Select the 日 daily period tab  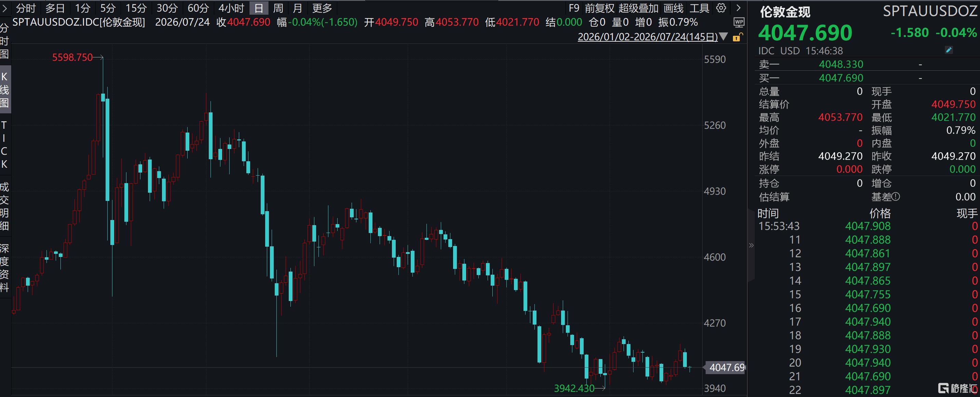pos(259,8)
